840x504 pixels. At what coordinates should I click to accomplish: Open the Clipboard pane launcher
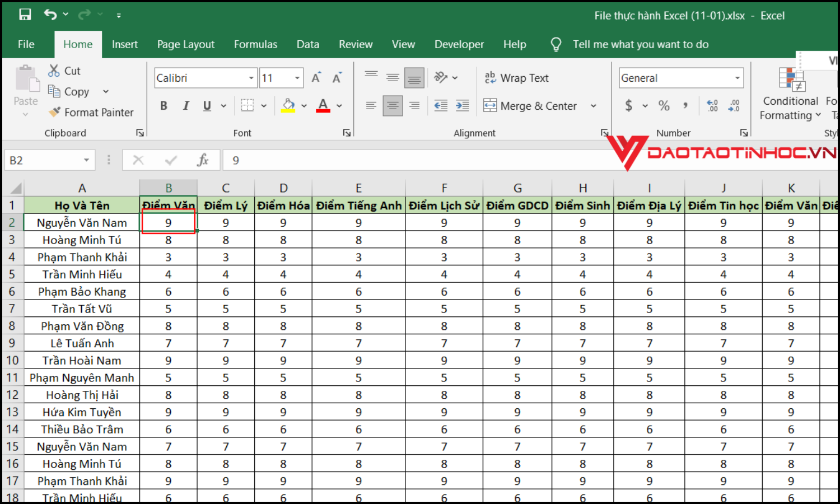pyautogui.click(x=140, y=133)
